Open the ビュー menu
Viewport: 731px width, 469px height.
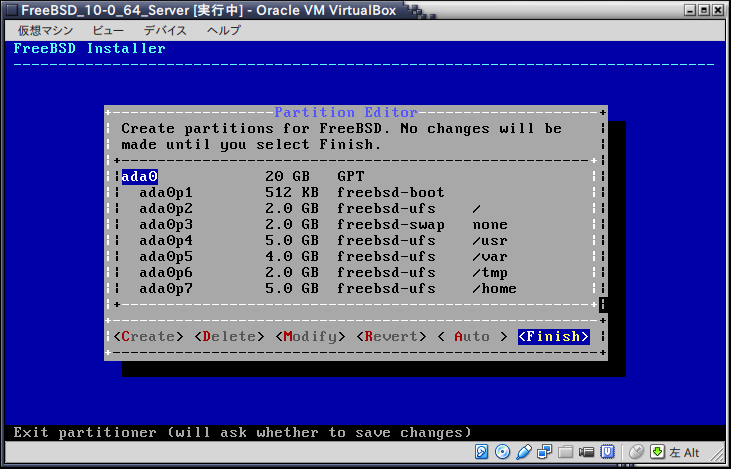108,30
